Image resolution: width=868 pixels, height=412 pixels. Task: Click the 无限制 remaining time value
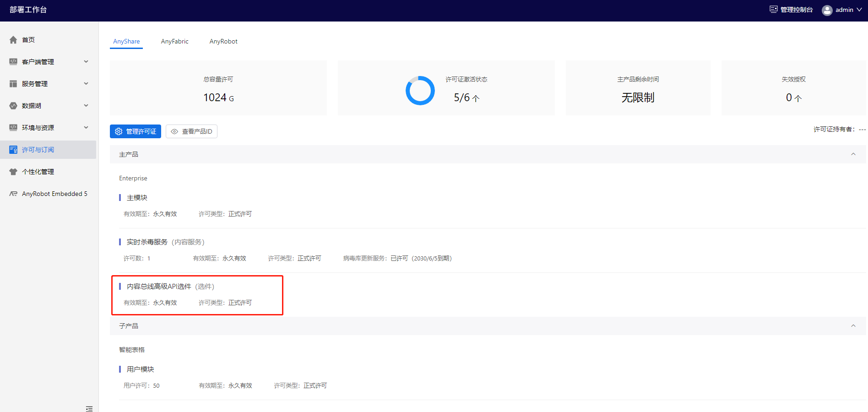(638, 98)
